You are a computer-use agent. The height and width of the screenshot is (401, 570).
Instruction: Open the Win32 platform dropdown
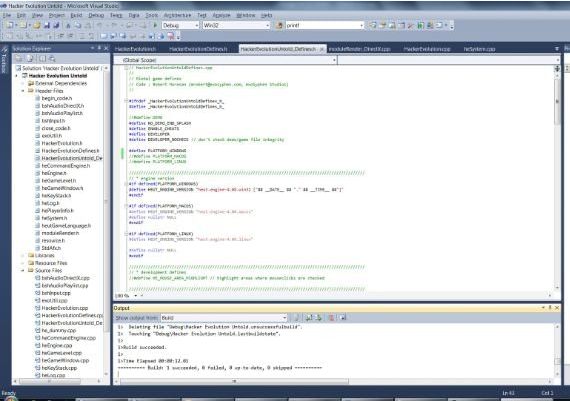(236, 25)
